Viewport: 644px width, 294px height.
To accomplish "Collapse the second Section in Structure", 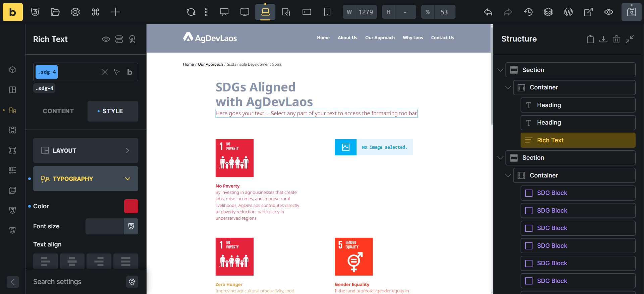I will [500, 158].
